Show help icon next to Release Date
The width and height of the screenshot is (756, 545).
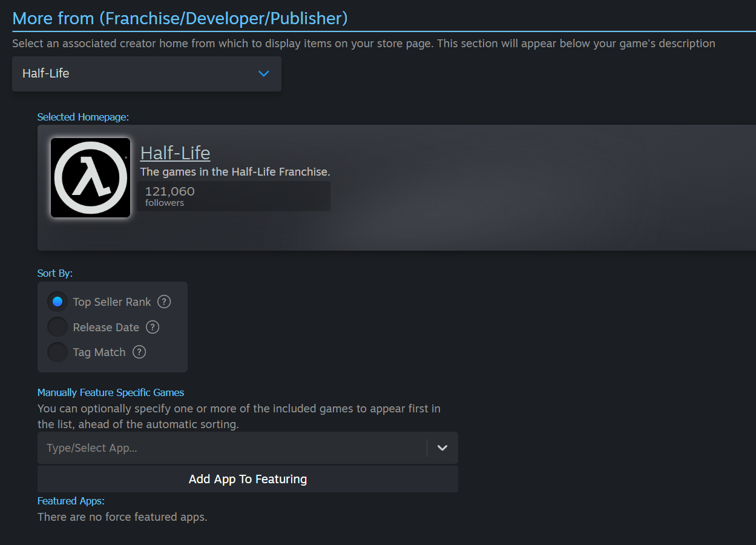pyautogui.click(x=153, y=327)
